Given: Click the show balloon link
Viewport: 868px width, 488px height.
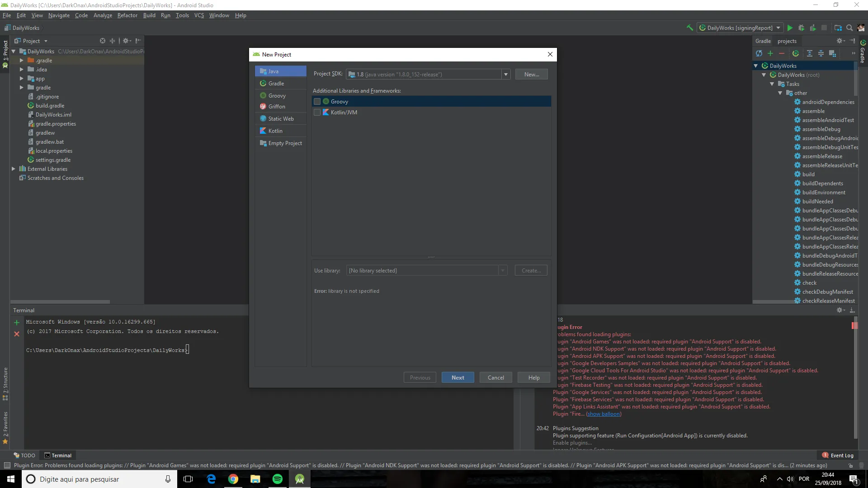Looking at the screenshot, I should [604, 414].
